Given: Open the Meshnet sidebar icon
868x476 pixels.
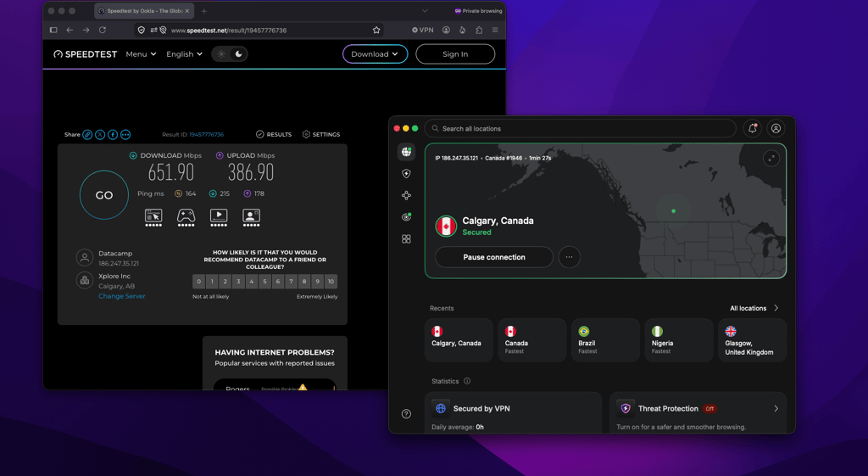Looking at the screenshot, I should click(406, 195).
